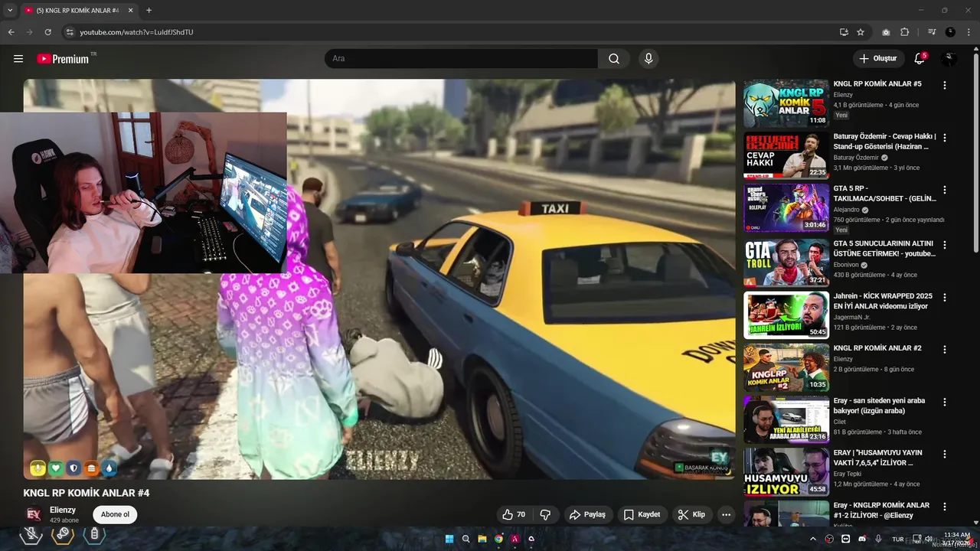Open notifications bell with 5 badge
980x551 pixels.
[x=920, y=59]
